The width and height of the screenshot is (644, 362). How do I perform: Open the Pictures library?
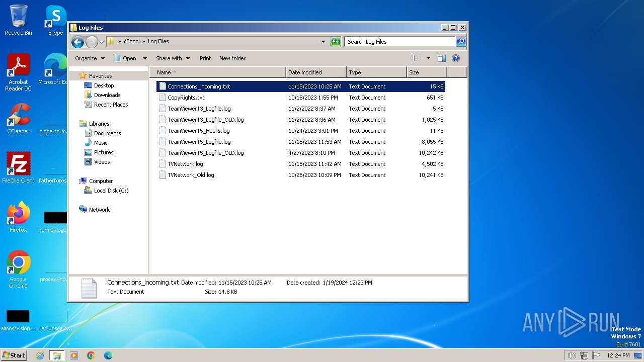tap(104, 152)
